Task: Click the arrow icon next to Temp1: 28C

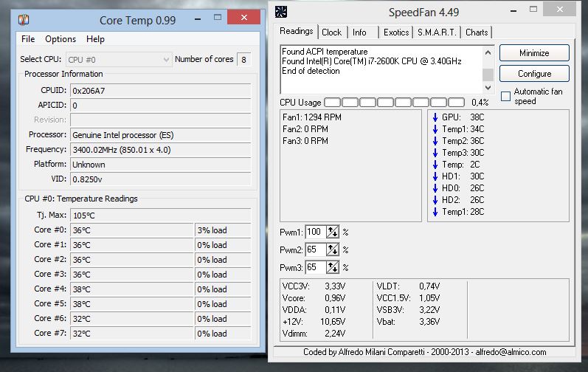Action: tap(435, 212)
